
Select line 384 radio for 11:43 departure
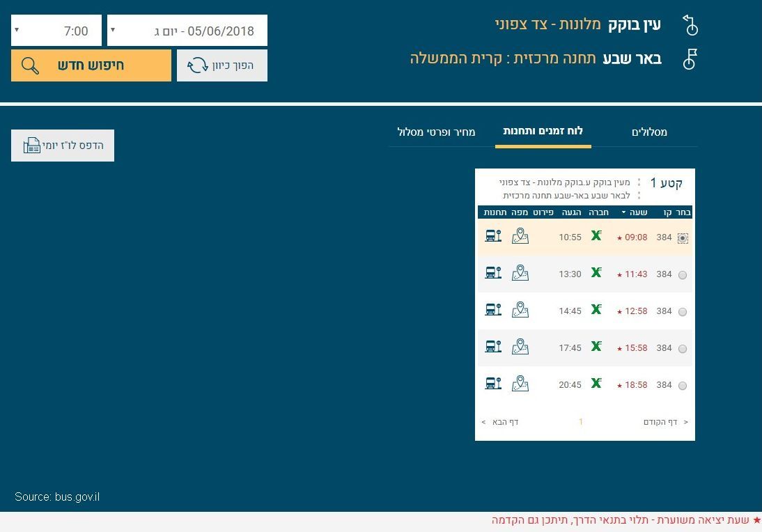[683, 275]
